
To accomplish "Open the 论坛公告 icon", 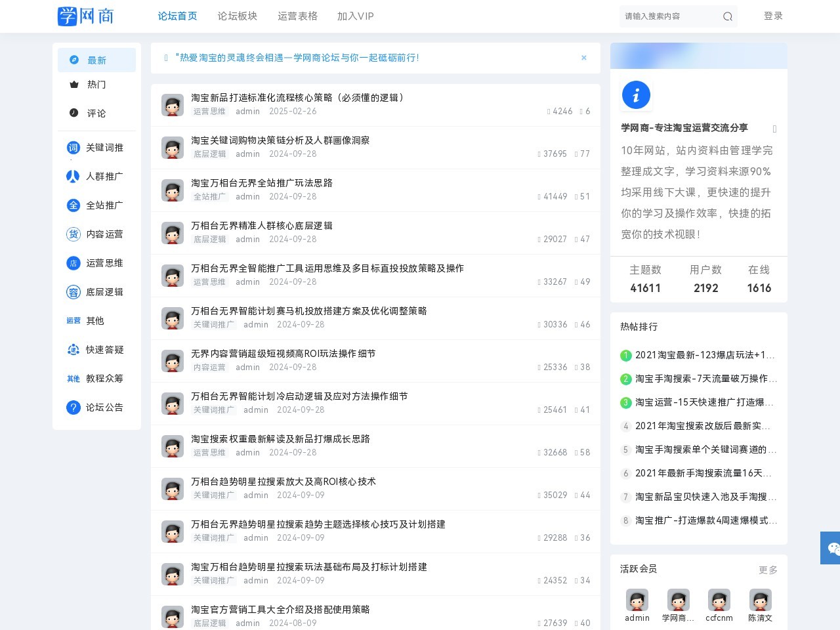I will point(73,408).
